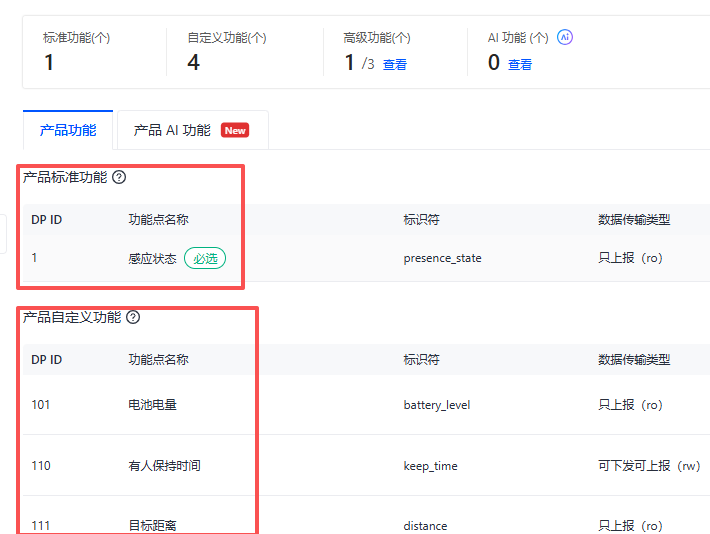Screen dimensions: 710x534
Task: Click the battery_level identifier
Action: pyautogui.click(x=436, y=405)
